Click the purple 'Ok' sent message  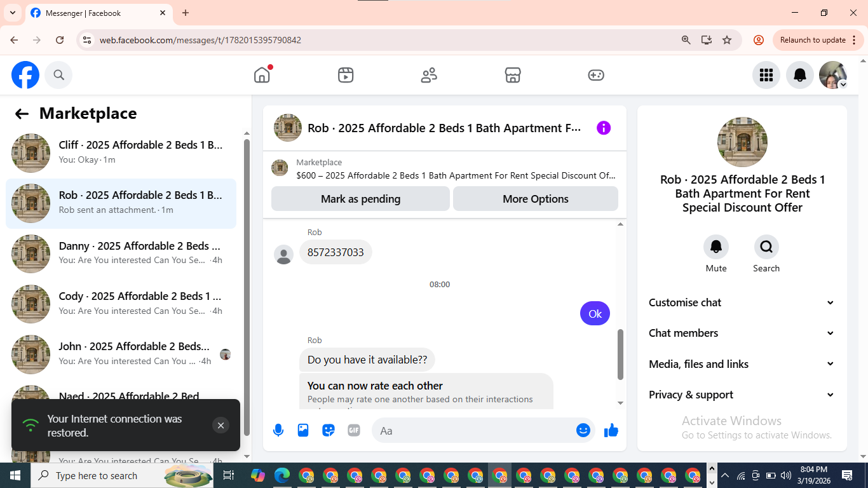coord(595,313)
